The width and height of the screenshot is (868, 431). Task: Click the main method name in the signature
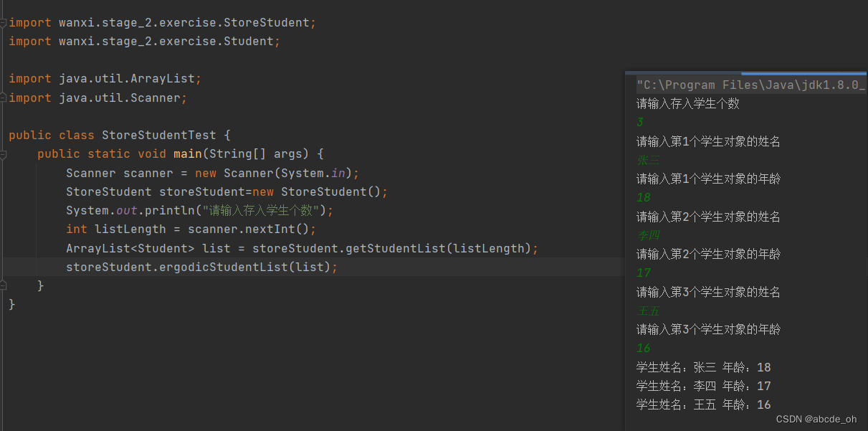click(188, 154)
